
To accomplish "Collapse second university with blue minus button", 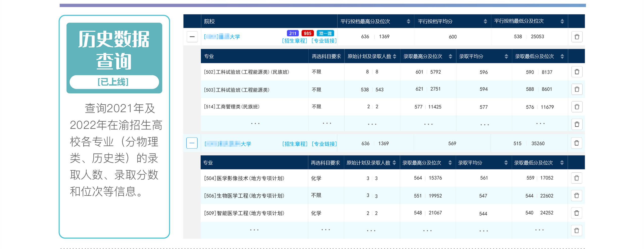I will click(192, 143).
